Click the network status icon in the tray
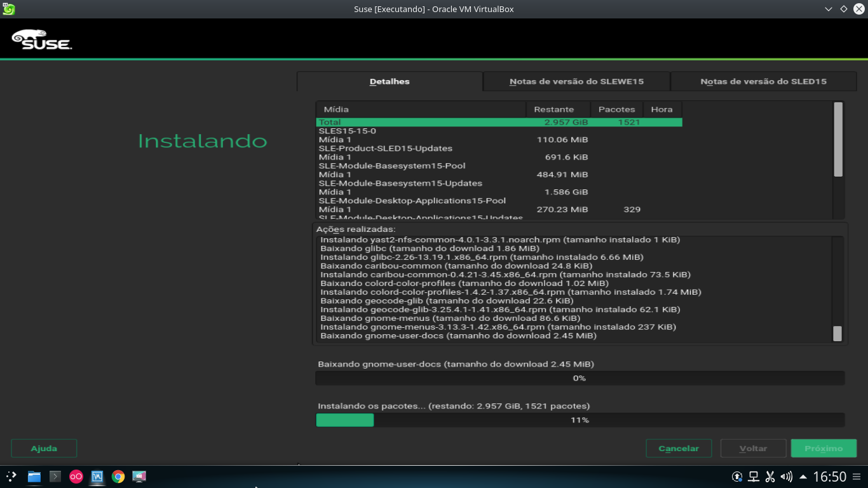868x488 pixels. [x=754, y=477]
